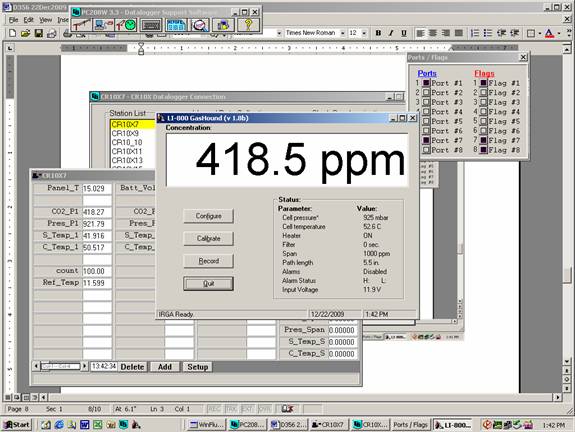The width and height of the screenshot is (575, 432).
Task: Click the Record button in LI-800
Action: click(x=208, y=261)
